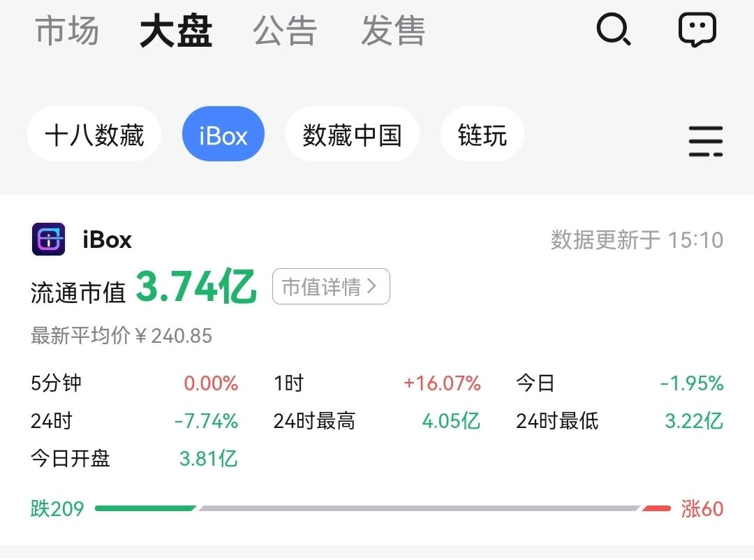Select the 链玩 platform chip
The image size is (754, 560).
pyautogui.click(x=482, y=134)
